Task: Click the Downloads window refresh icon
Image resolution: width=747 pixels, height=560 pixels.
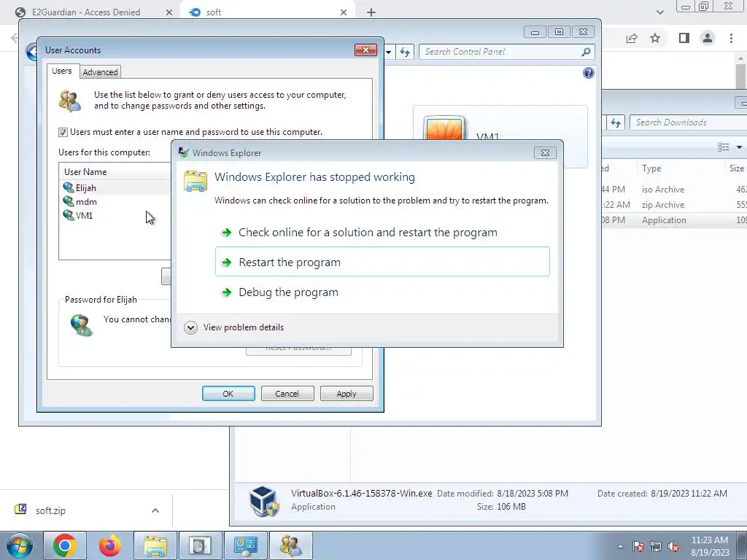Action: [616, 122]
